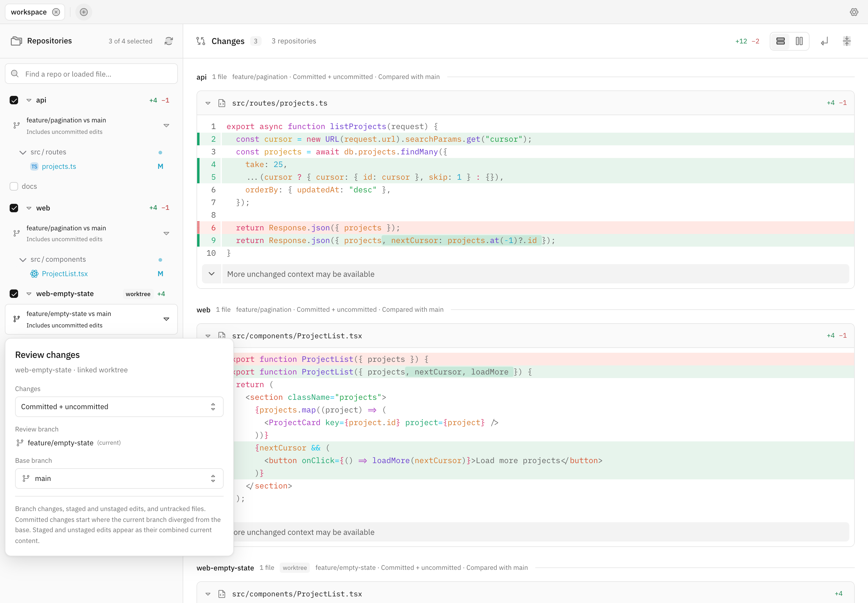Screen dimensions: 868x603
Task: Click '3 of 4 selected' text
Action: tap(130, 41)
